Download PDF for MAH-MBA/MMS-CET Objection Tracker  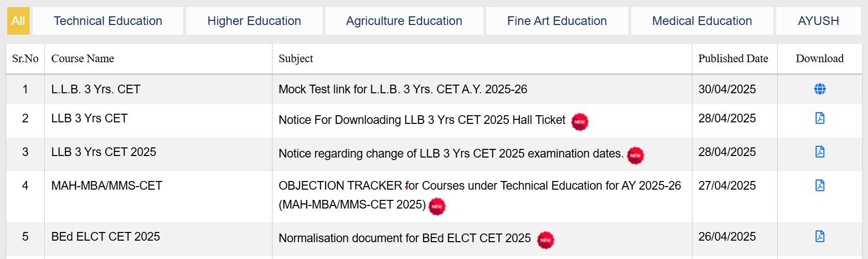click(x=820, y=186)
